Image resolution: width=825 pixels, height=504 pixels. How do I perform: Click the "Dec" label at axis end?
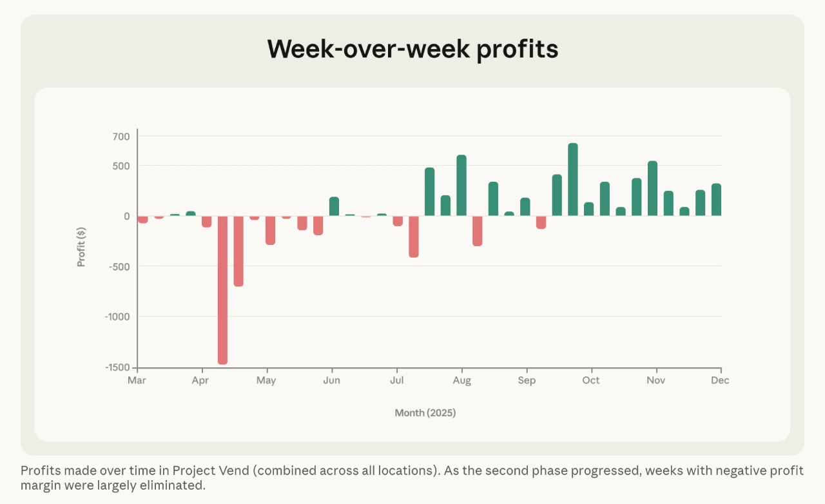tap(720, 381)
